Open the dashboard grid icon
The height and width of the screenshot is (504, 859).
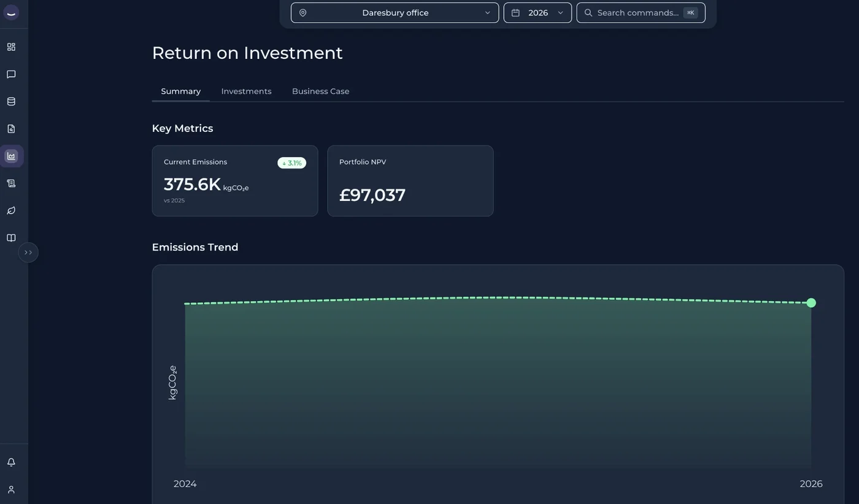pyautogui.click(x=11, y=47)
